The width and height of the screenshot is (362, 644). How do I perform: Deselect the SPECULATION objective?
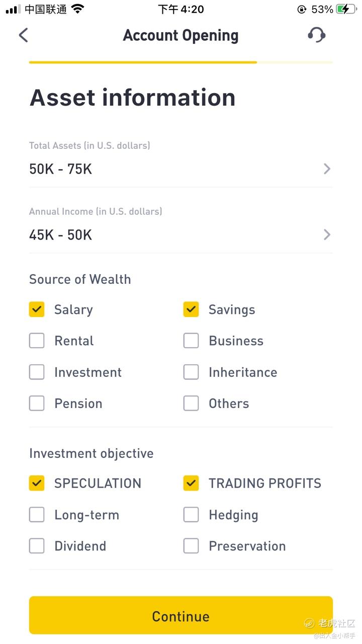click(x=37, y=483)
